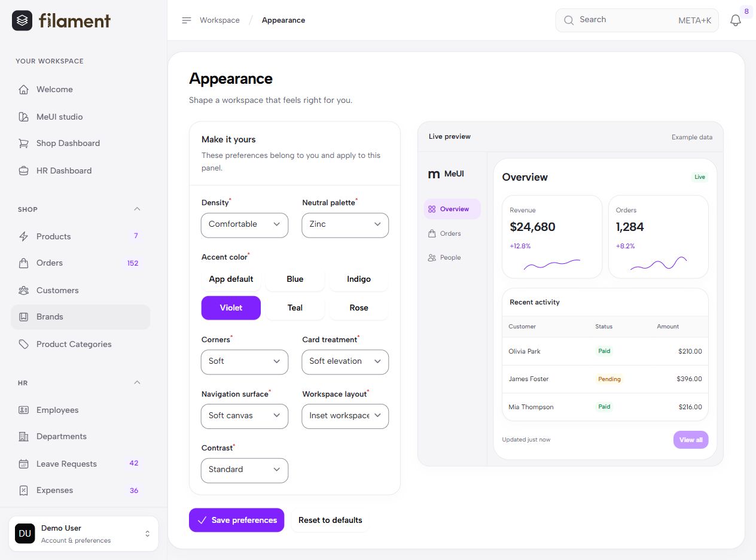
Task: Click the Leave Requests calendar icon
Action: tap(24, 464)
